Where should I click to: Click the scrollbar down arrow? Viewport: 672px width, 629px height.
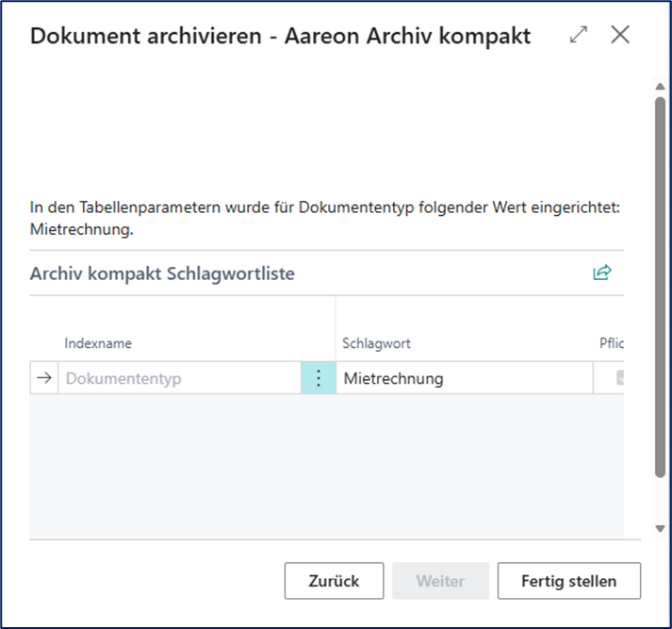[x=660, y=529]
